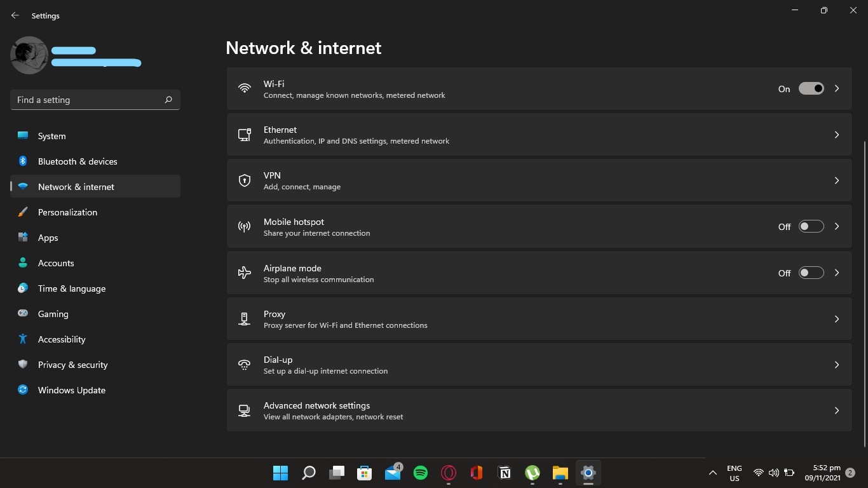Turn off the Wi-Fi toggle

(x=811, y=89)
